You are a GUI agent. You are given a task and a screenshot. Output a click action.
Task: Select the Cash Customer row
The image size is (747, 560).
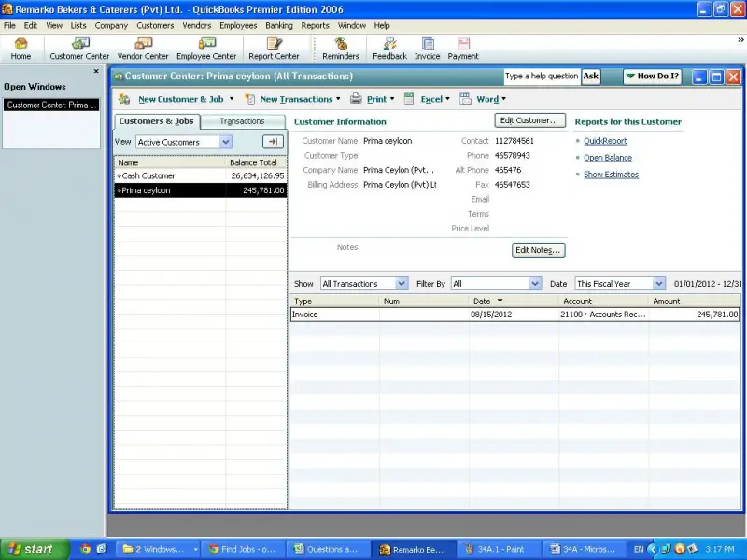pos(201,175)
